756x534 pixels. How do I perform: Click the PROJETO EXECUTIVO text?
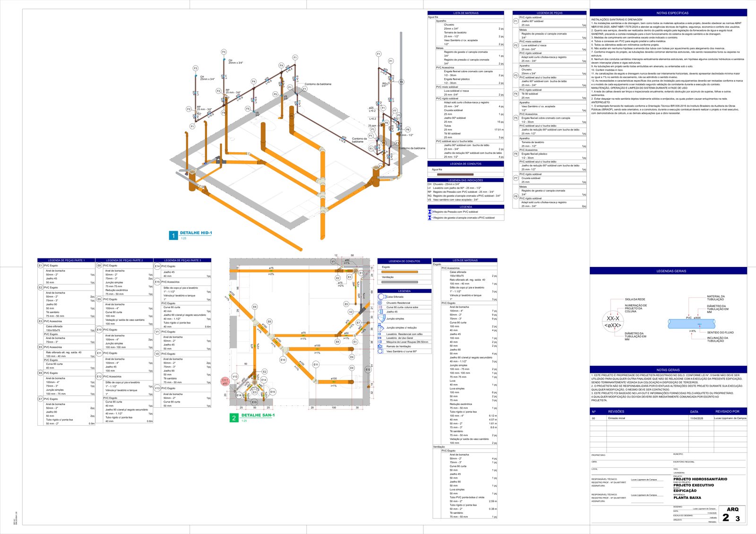click(x=694, y=485)
